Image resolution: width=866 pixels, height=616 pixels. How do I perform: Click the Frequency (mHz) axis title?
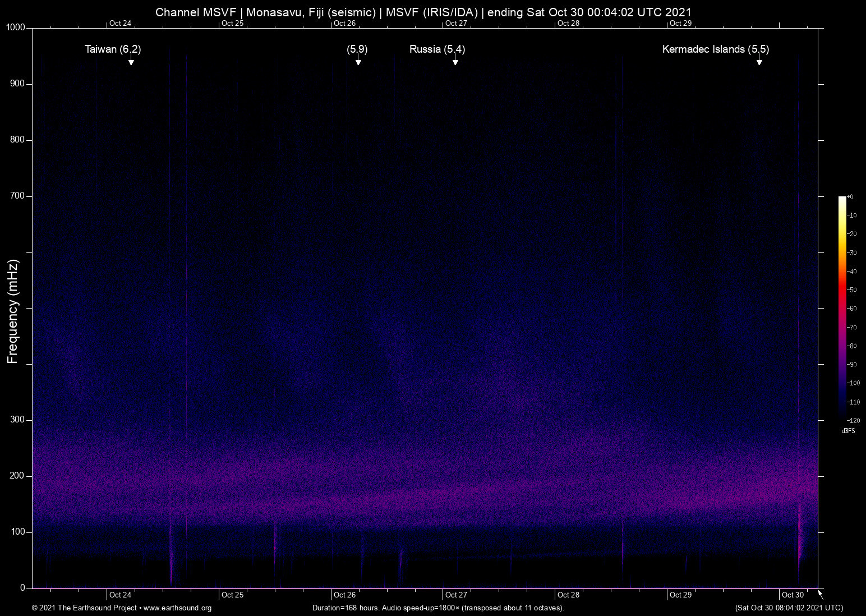click(13, 311)
